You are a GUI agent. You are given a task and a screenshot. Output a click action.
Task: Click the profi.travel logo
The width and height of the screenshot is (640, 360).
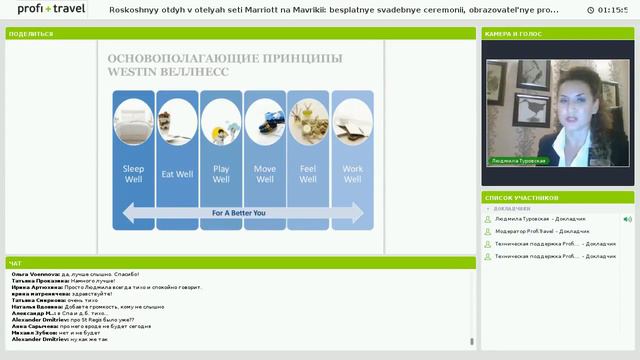tap(51, 8)
